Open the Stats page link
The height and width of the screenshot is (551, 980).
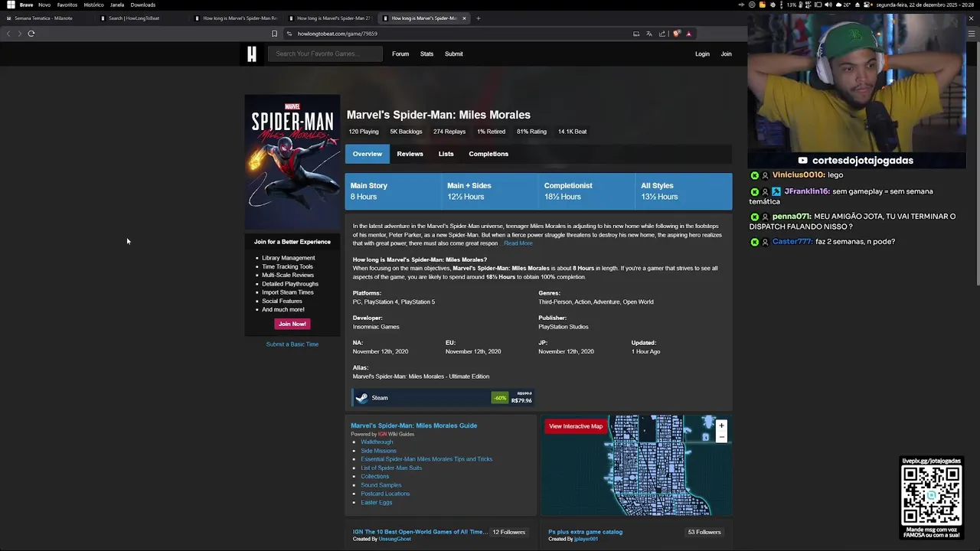[x=426, y=54]
